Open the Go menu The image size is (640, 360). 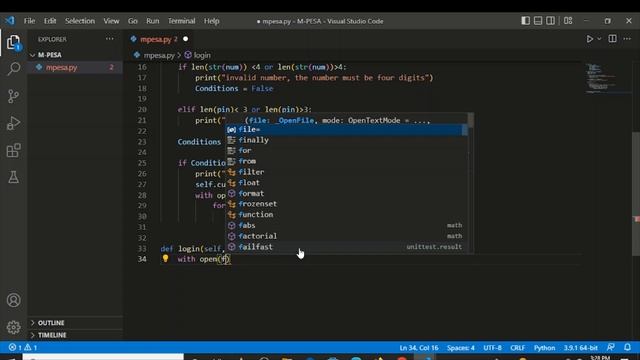133,21
